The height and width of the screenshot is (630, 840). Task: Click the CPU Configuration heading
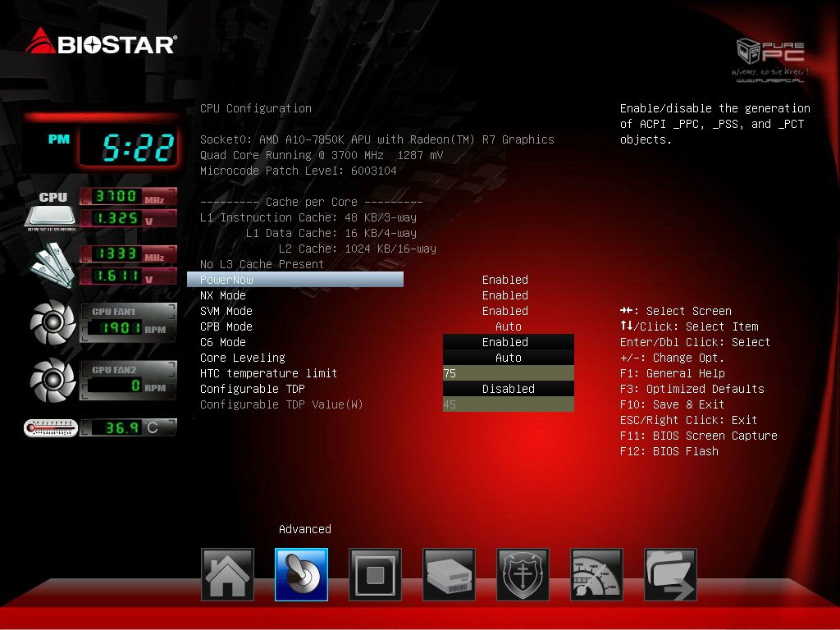tap(256, 108)
